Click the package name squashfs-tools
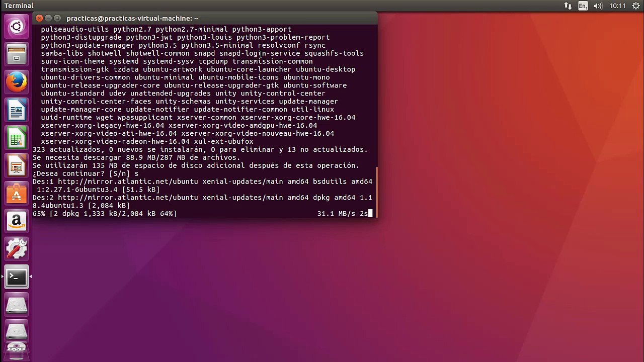 [334, 53]
